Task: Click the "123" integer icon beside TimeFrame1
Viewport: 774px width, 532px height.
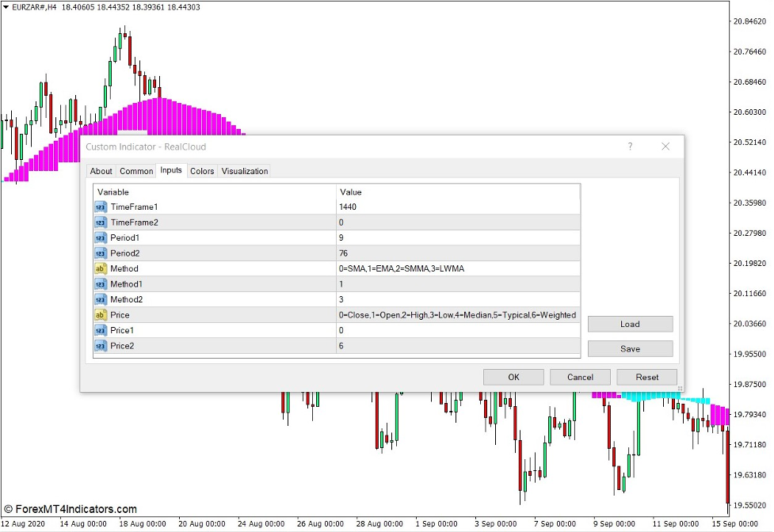Action: pos(100,207)
